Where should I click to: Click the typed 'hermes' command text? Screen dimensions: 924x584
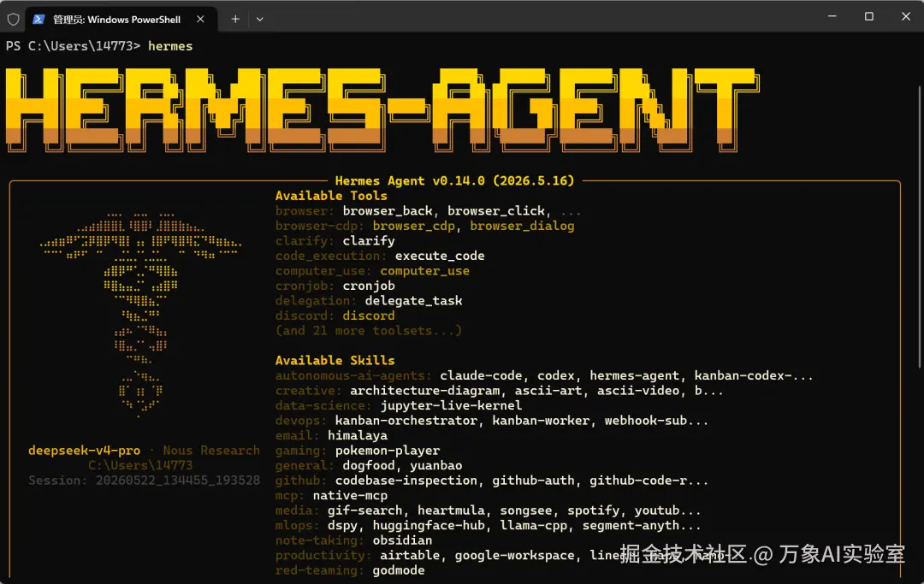pyautogui.click(x=170, y=46)
